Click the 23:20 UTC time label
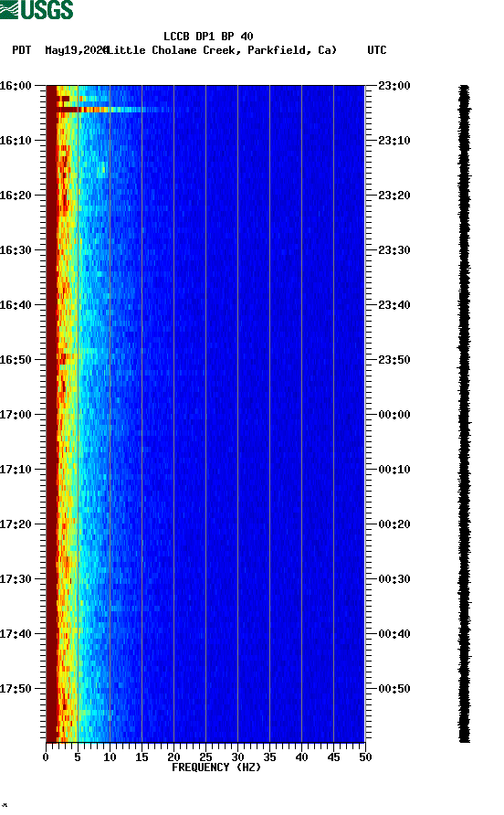The height and width of the screenshot is (815, 504). pyautogui.click(x=394, y=195)
